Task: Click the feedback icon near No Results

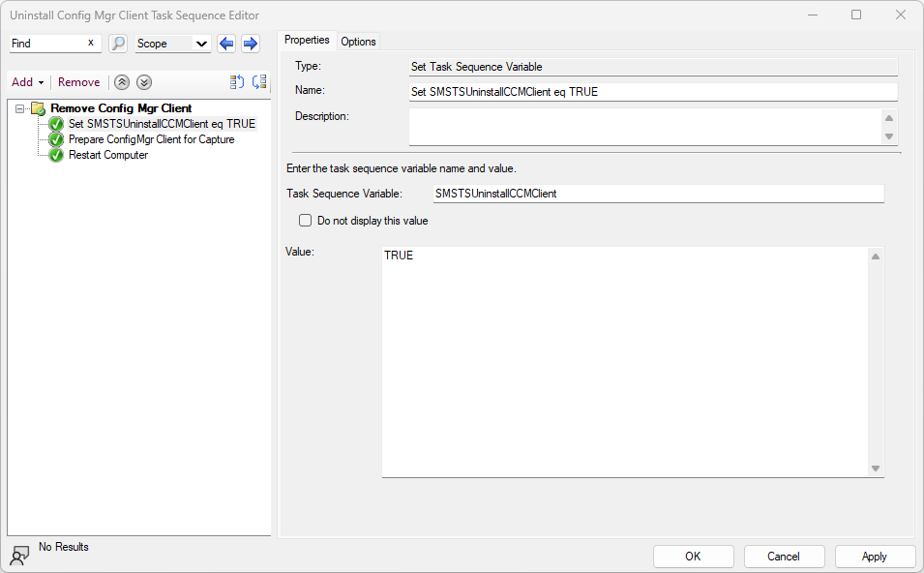Action: point(19,556)
